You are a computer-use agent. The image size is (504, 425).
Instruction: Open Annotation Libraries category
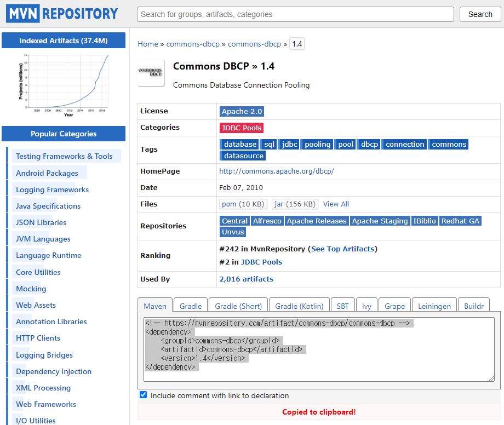(x=51, y=321)
